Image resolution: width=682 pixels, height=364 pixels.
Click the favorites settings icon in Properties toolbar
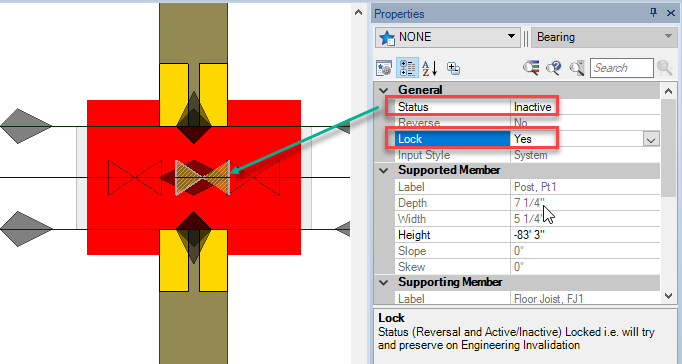[x=384, y=68]
